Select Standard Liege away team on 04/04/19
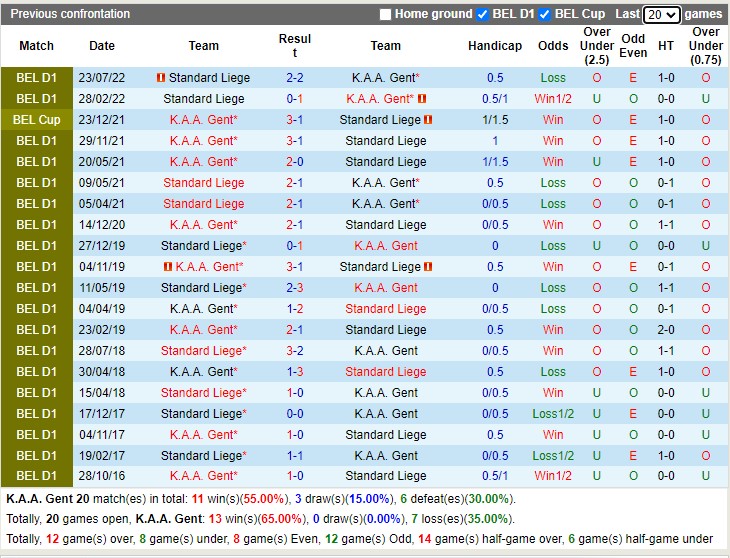The width and height of the screenshot is (730, 558). (x=386, y=309)
